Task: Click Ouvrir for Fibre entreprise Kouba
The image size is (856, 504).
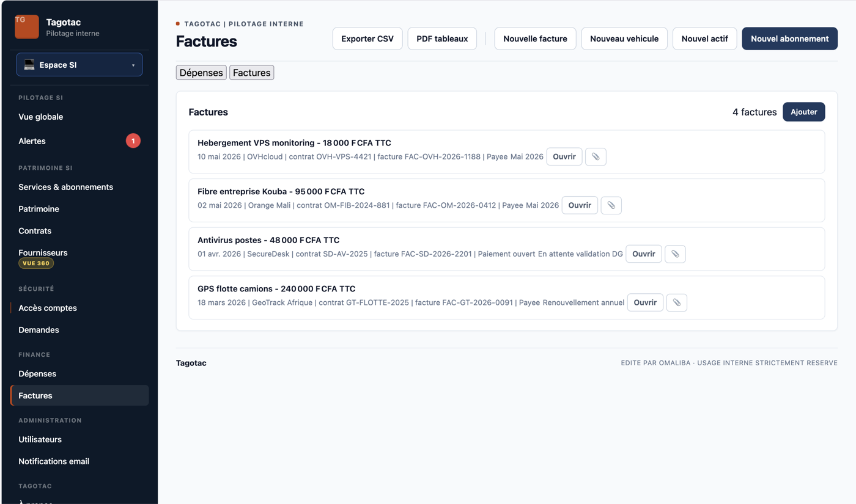Action: tap(579, 205)
